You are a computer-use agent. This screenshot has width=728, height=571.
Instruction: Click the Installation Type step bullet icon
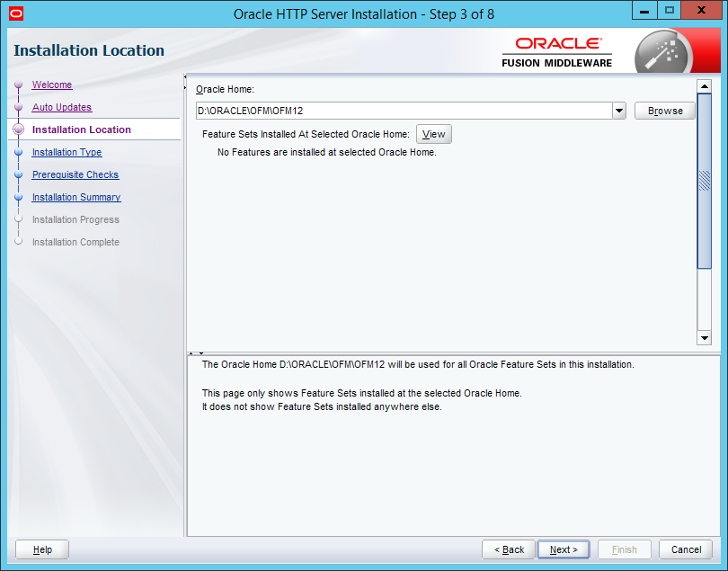[18, 153]
